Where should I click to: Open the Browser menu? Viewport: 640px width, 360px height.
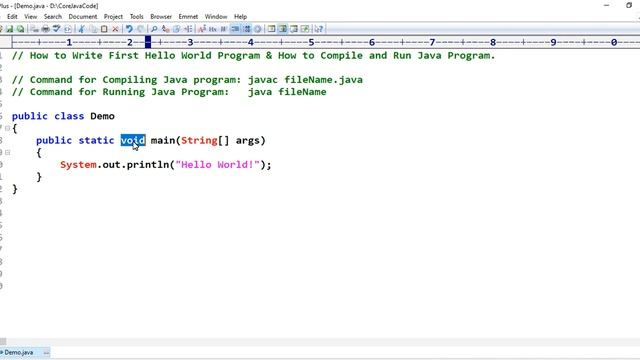coord(161,17)
